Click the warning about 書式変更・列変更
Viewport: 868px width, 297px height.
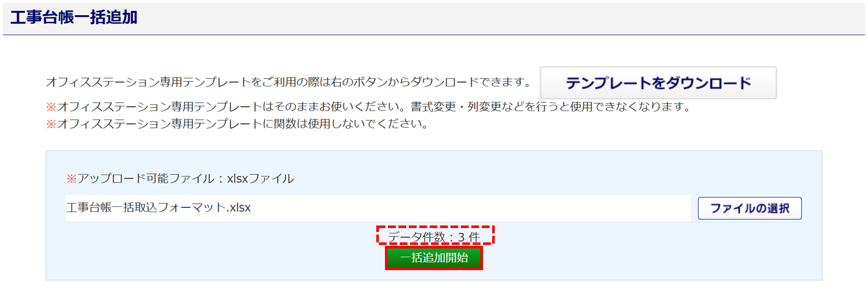click(368, 107)
